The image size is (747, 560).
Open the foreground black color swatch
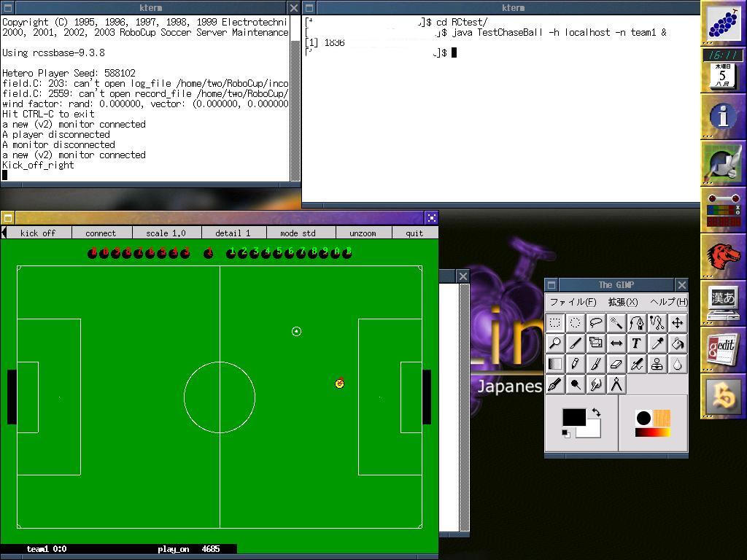[x=573, y=416]
